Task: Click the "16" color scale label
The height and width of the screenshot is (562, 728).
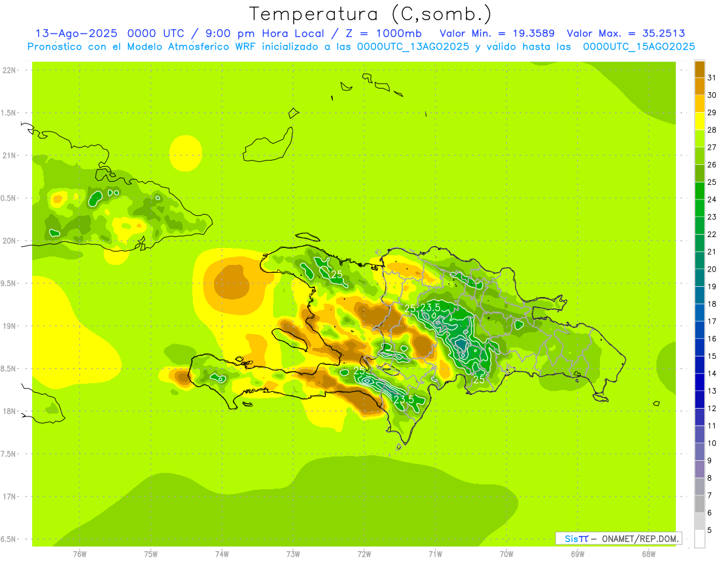Action: (x=712, y=339)
